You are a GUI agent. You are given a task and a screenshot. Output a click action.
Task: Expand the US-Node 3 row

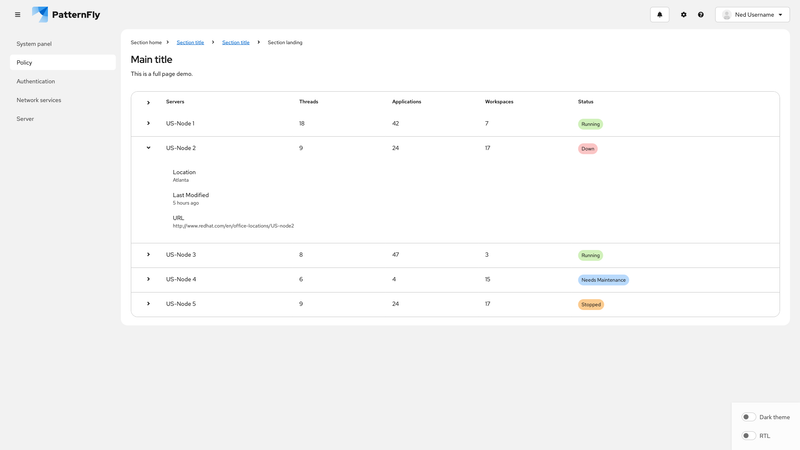coord(148,255)
